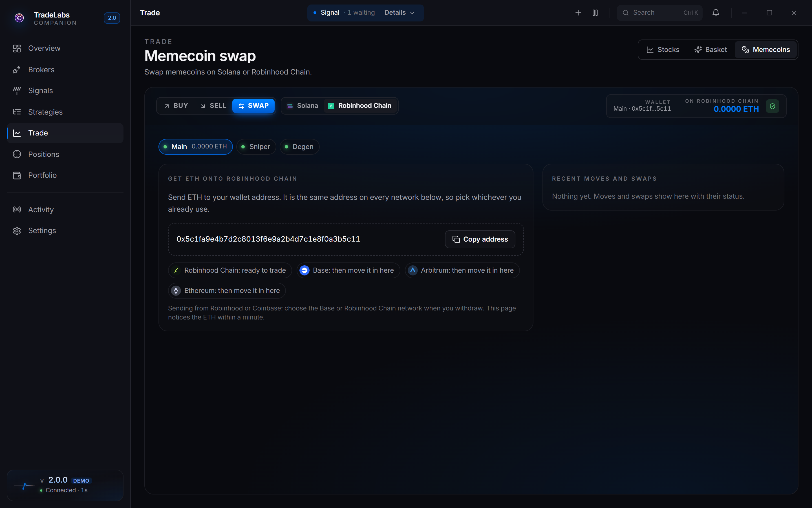Select the Memecoins tab
The height and width of the screenshot is (508, 812).
(766, 50)
